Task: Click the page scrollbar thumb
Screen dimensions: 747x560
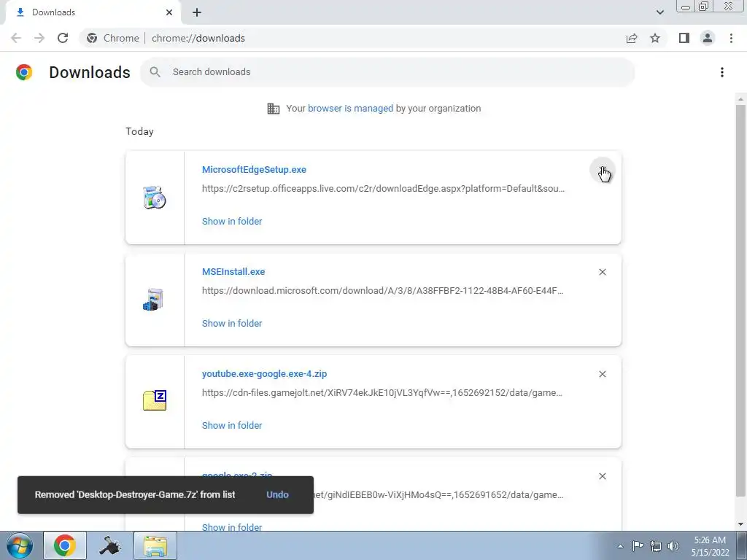Action: pyautogui.click(x=740, y=300)
